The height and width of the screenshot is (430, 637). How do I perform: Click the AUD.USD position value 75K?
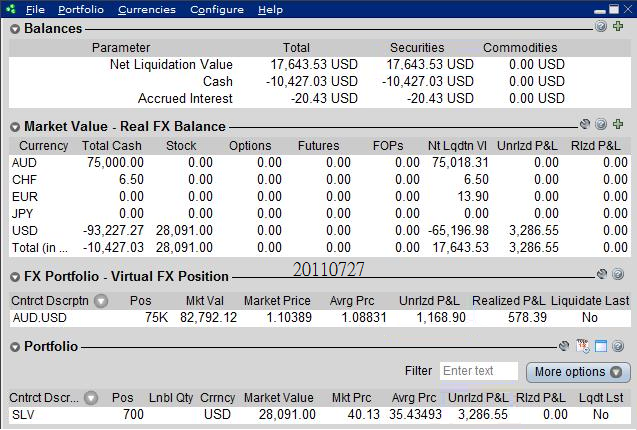[x=156, y=317]
